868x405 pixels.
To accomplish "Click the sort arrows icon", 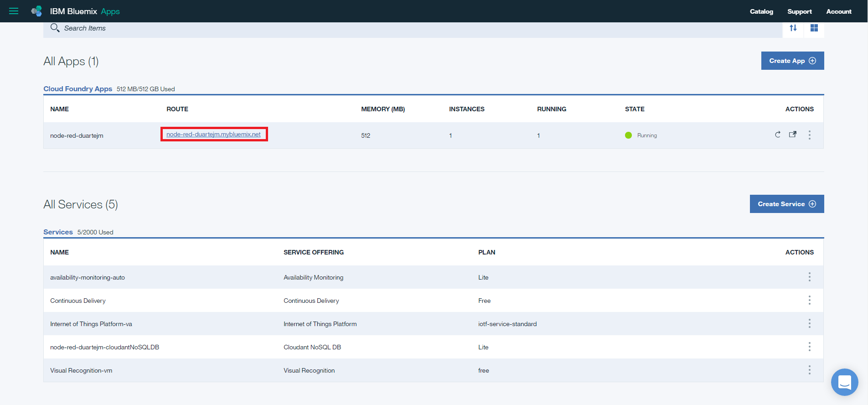I will [x=793, y=28].
